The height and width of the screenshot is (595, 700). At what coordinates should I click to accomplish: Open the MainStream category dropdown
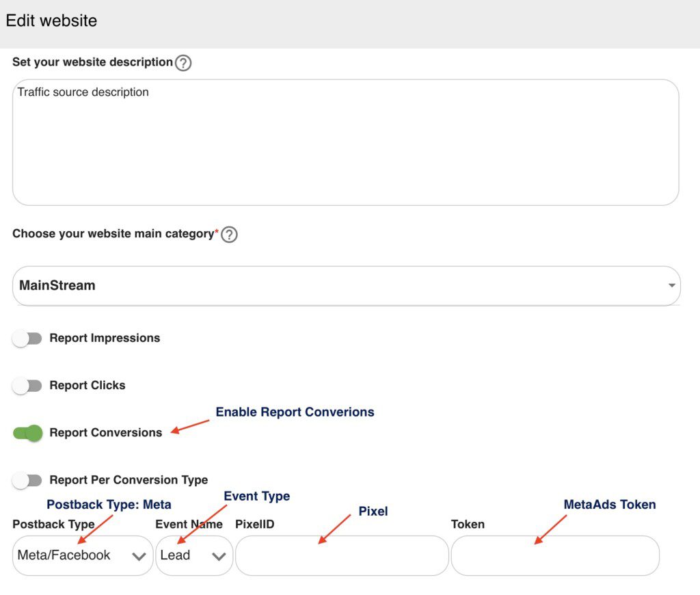(342, 285)
